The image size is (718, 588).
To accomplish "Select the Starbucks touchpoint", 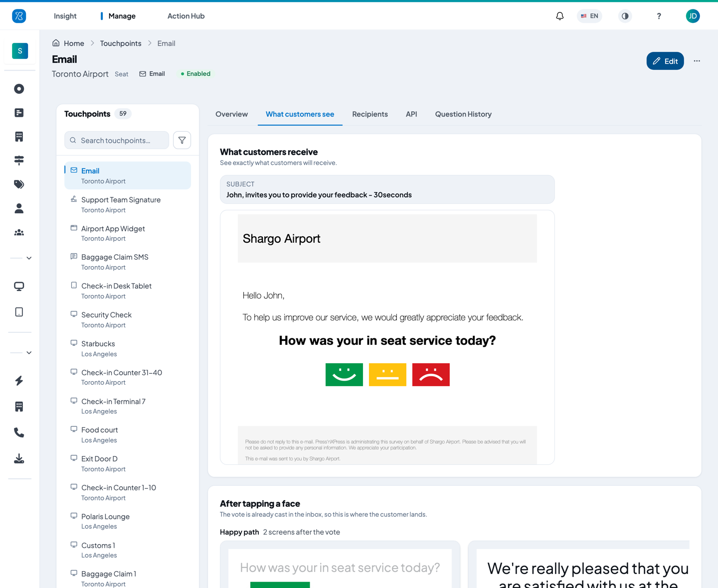I will click(x=128, y=348).
